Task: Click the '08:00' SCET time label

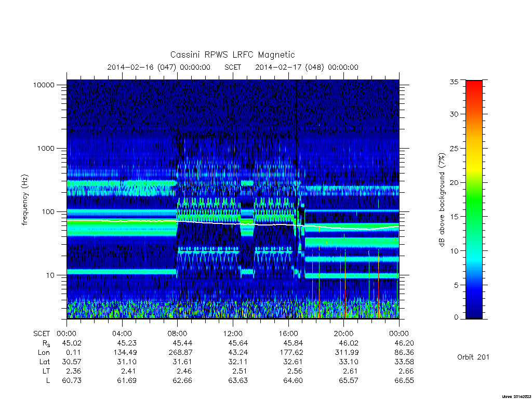Action: pos(178,334)
